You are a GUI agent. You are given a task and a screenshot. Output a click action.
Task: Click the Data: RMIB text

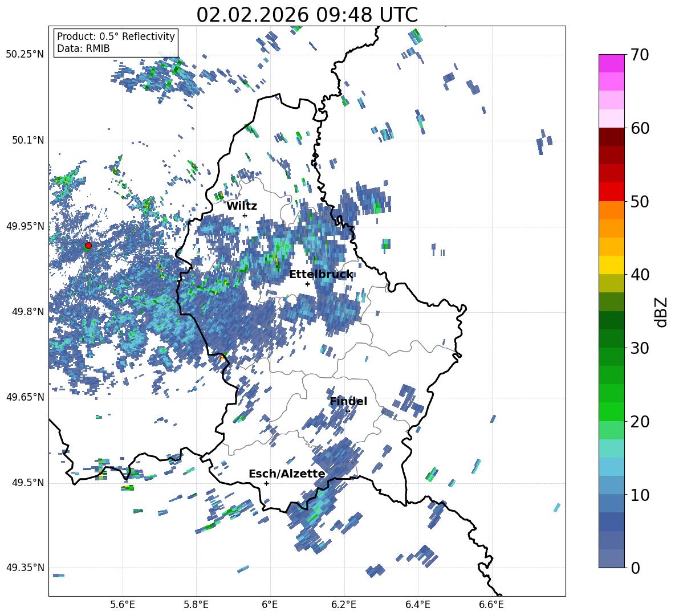click(x=83, y=48)
